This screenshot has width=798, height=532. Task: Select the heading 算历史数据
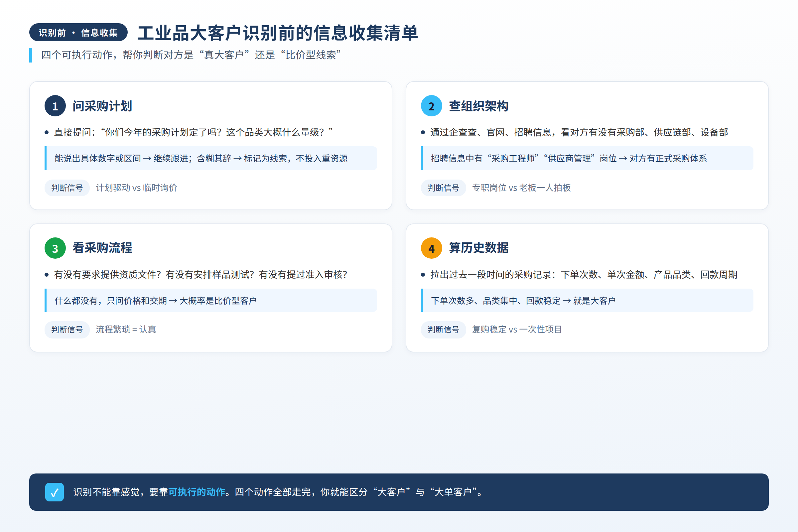(x=478, y=248)
